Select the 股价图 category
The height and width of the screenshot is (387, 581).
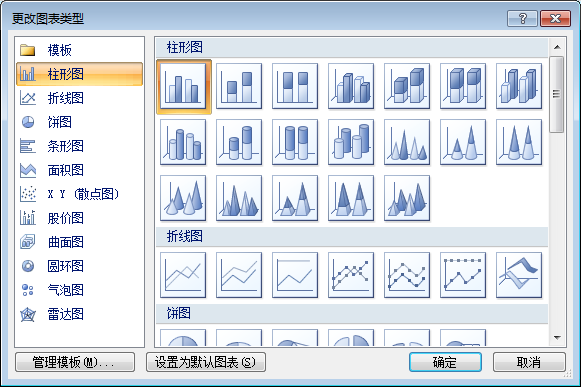[79, 218]
